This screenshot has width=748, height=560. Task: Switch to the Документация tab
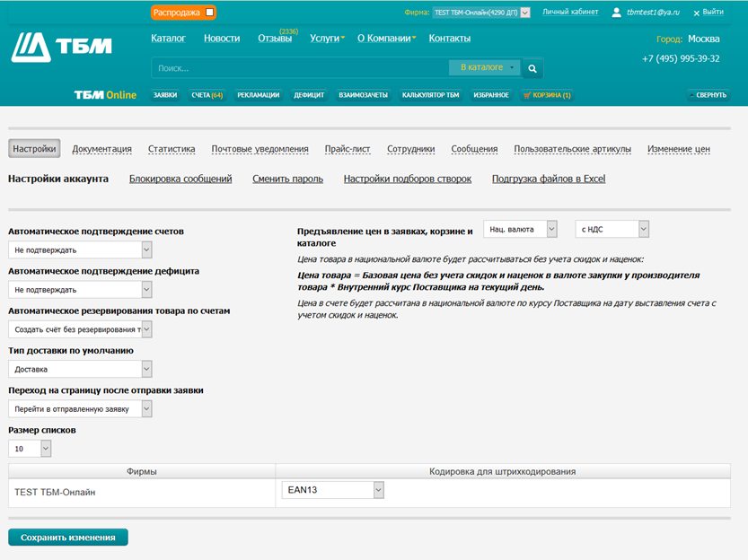point(101,149)
